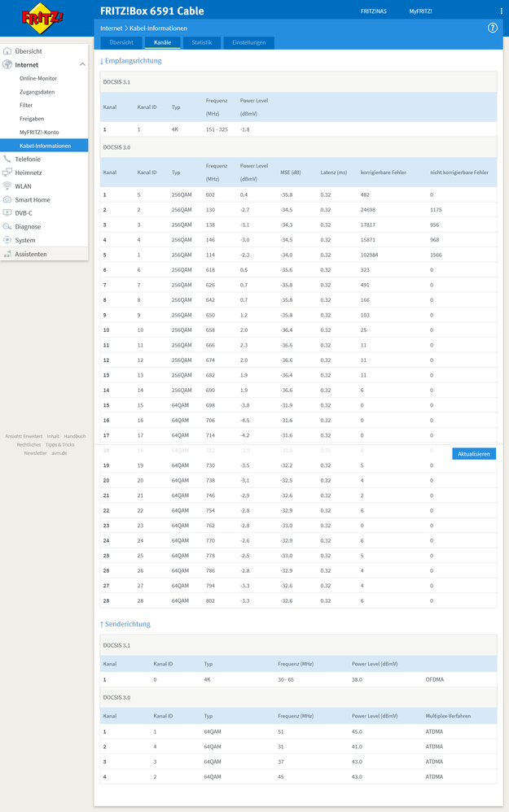Select Kabel-Informationen in sidebar
This screenshot has height=812, width=509.
point(44,146)
